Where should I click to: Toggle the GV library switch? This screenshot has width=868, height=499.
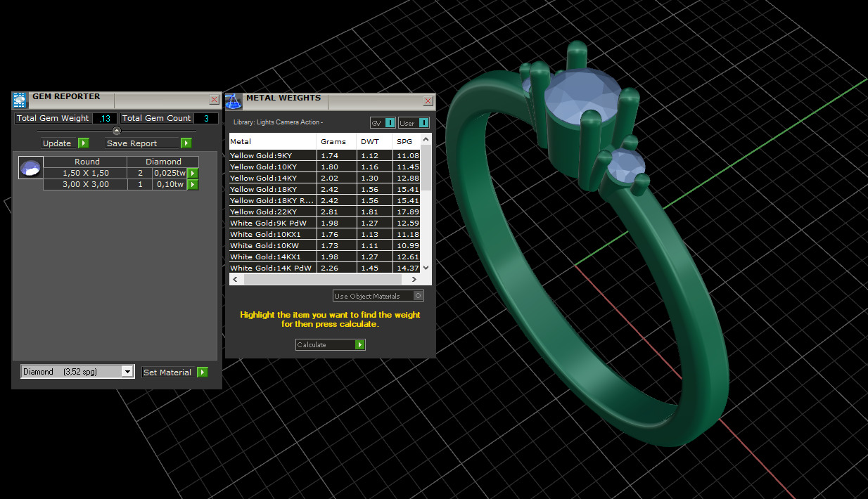click(x=383, y=123)
